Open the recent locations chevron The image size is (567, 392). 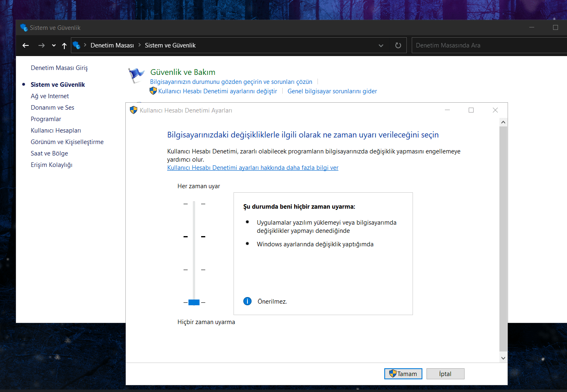(x=54, y=45)
